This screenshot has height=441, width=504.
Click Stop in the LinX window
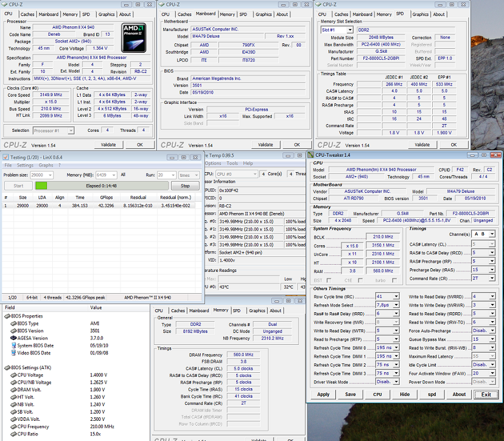(185, 186)
